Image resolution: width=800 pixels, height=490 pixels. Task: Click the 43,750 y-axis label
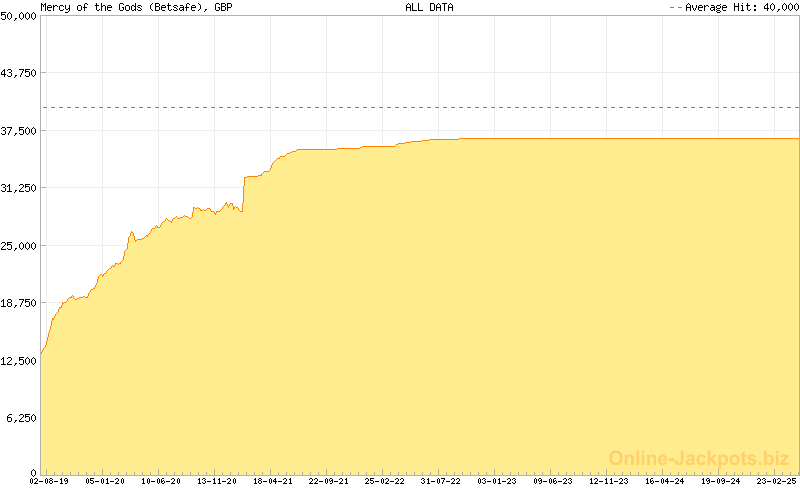point(18,73)
